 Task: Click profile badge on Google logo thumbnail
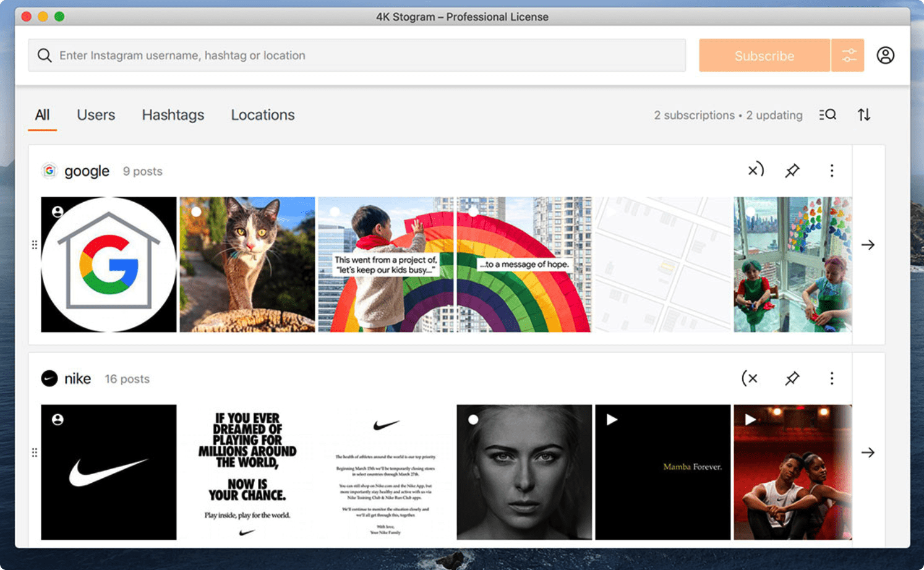58,212
